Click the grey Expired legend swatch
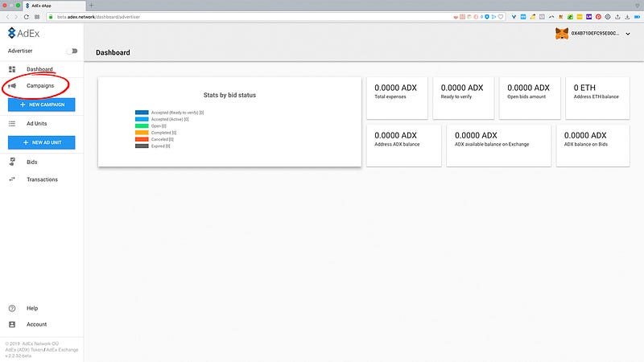The width and height of the screenshot is (644, 362). pyautogui.click(x=142, y=146)
